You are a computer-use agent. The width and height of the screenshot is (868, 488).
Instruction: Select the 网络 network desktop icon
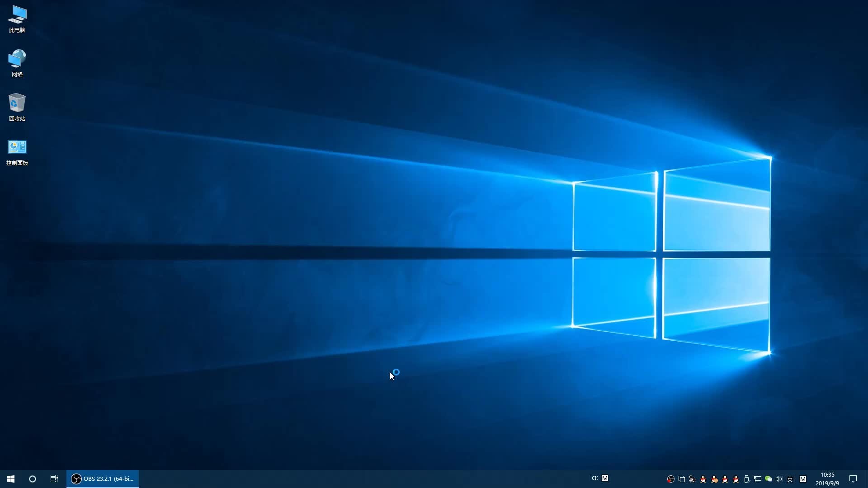(x=17, y=63)
